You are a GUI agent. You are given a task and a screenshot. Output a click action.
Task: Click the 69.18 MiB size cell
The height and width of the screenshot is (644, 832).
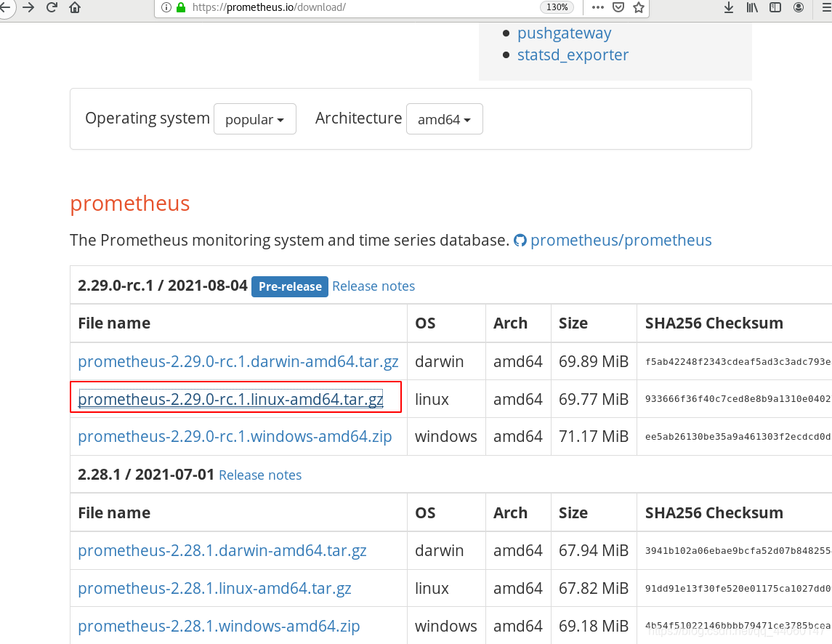click(593, 626)
